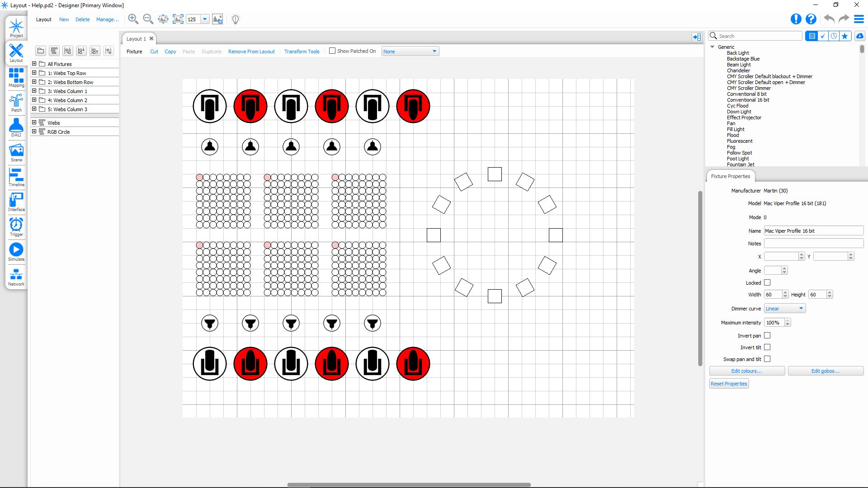The image size is (868, 488).
Task: Tick the Locked checkbox
Action: pos(767,283)
